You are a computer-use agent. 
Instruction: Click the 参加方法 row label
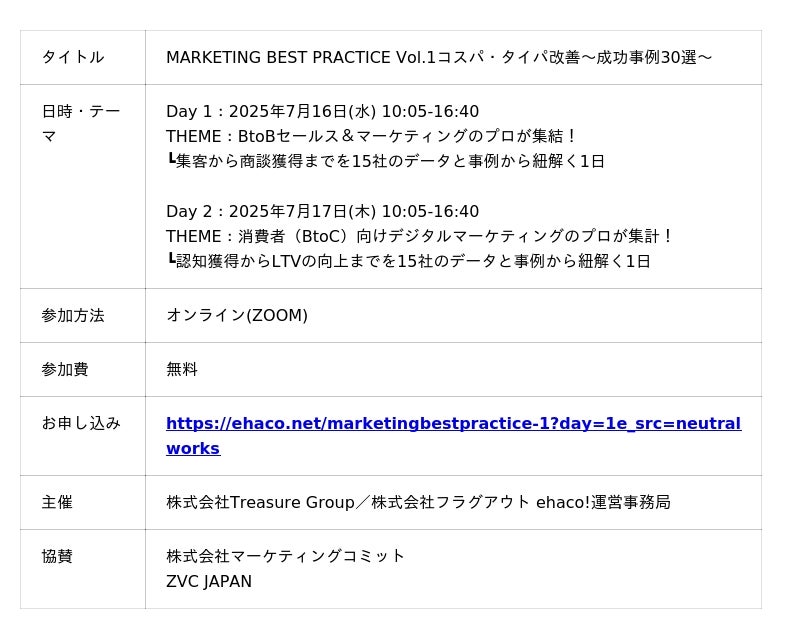tap(72, 316)
